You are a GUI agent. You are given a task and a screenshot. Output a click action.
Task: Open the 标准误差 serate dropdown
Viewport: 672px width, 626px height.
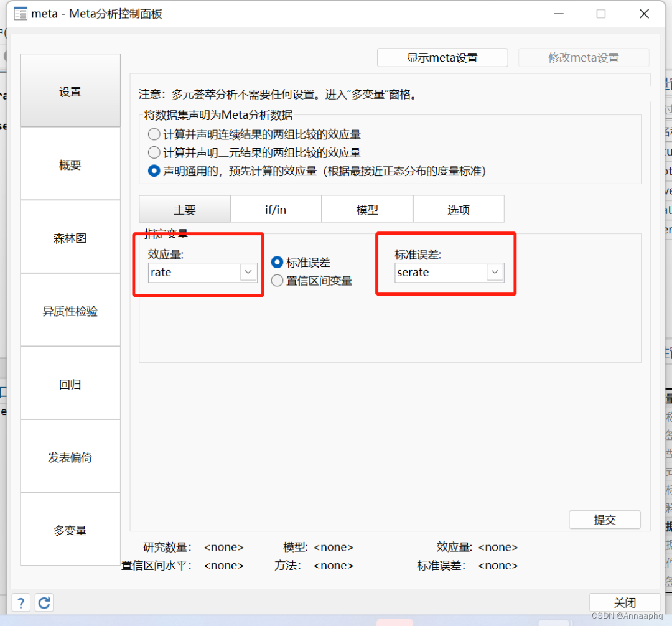[x=495, y=273]
